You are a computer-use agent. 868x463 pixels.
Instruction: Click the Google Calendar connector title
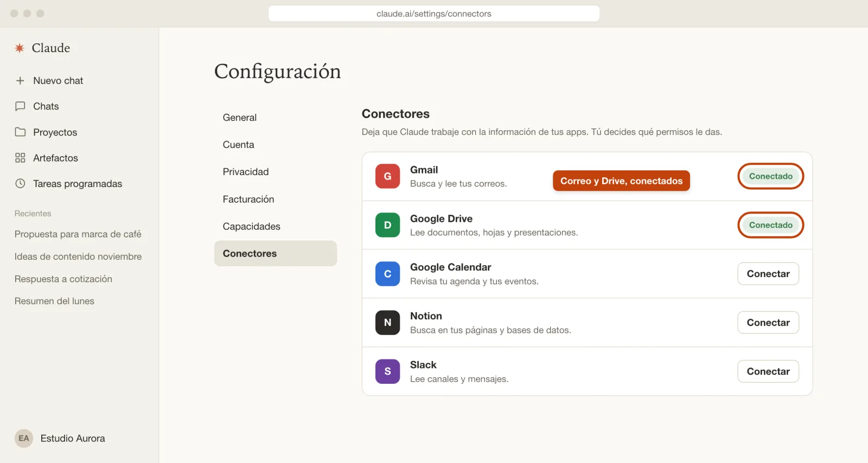click(450, 267)
